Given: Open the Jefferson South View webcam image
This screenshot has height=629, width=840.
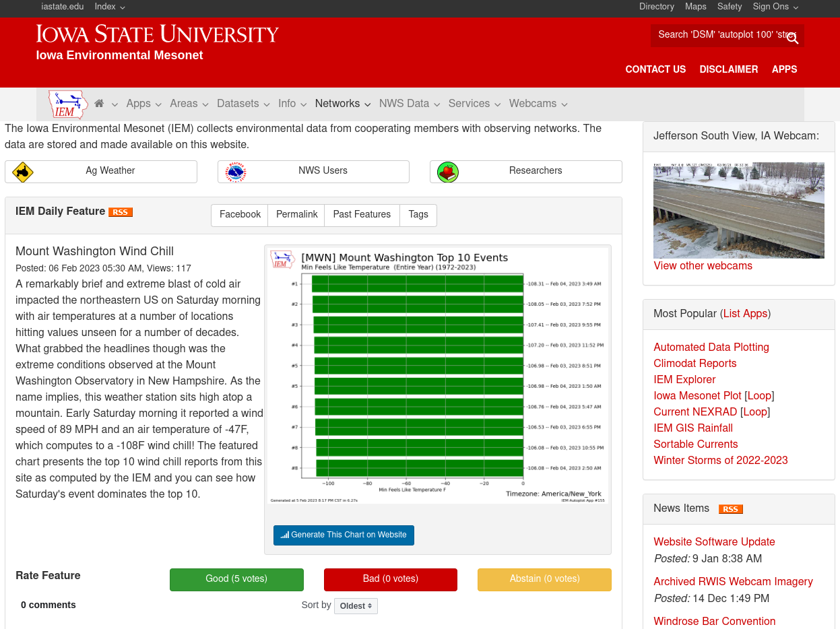Looking at the screenshot, I should click(739, 210).
